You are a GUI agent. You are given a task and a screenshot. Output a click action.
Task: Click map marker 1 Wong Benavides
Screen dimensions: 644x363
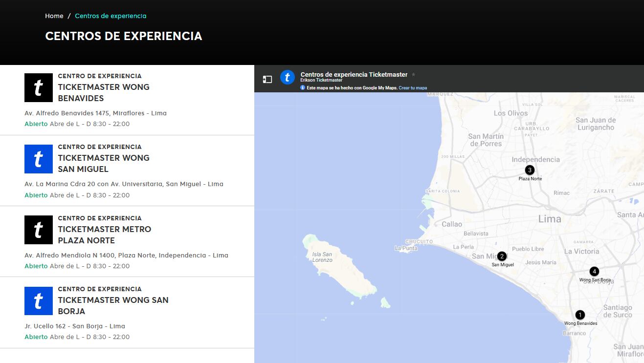pos(579,315)
